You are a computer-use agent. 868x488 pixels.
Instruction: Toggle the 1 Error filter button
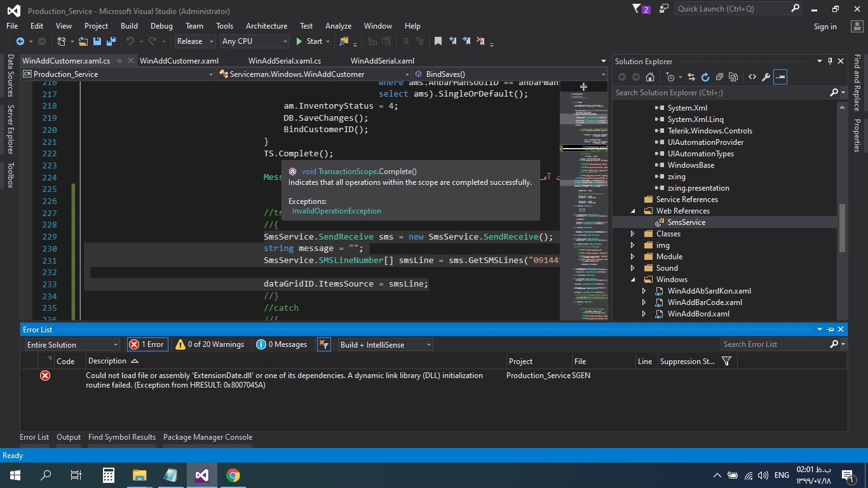(147, 344)
